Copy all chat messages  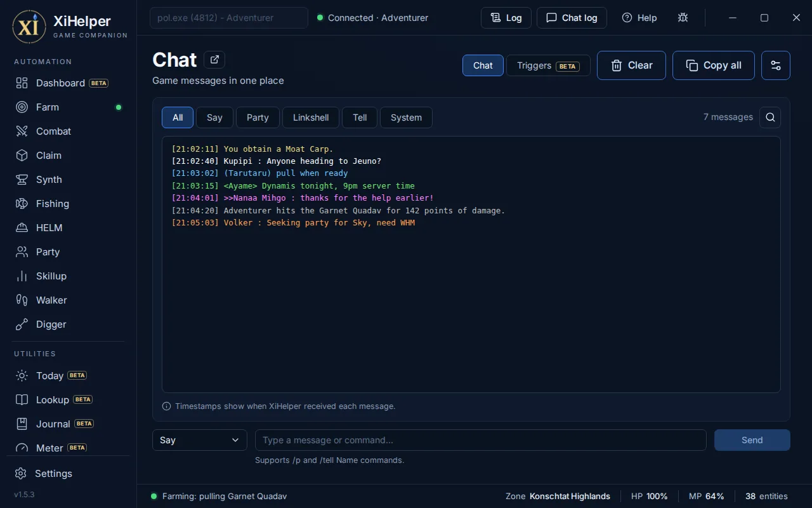coord(714,65)
